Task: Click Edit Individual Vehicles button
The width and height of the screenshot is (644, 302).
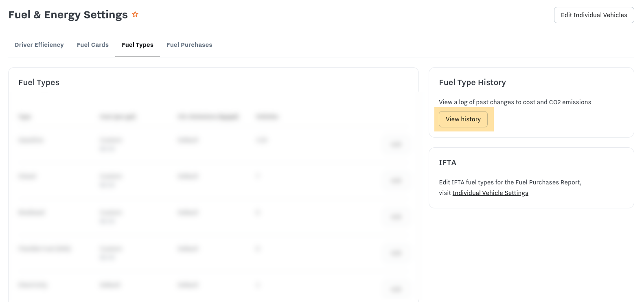Action: pos(594,15)
